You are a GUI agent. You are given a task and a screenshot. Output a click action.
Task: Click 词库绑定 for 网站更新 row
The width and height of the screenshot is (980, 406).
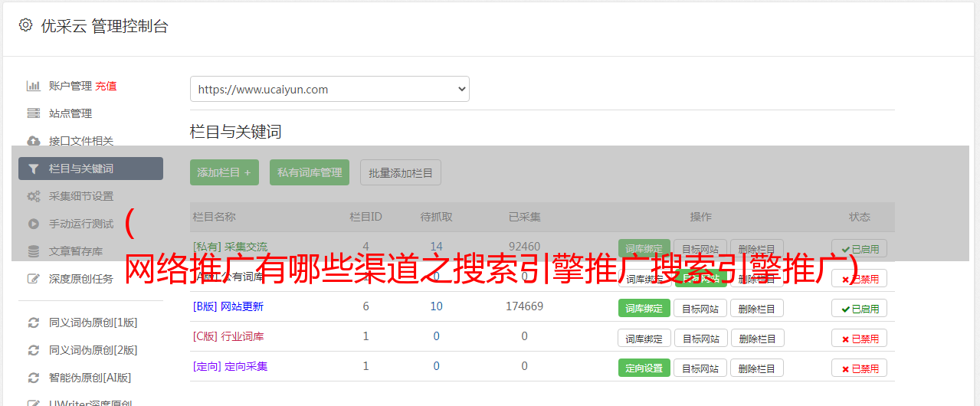[644, 308]
